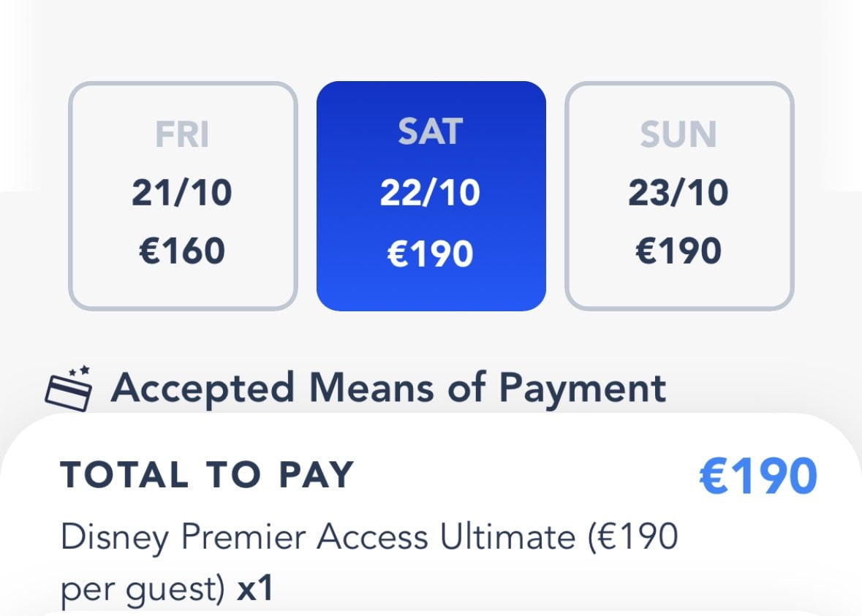This screenshot has width=862, height=616.
Task: Select the Friday 21/10 date card
Action: 183,196
